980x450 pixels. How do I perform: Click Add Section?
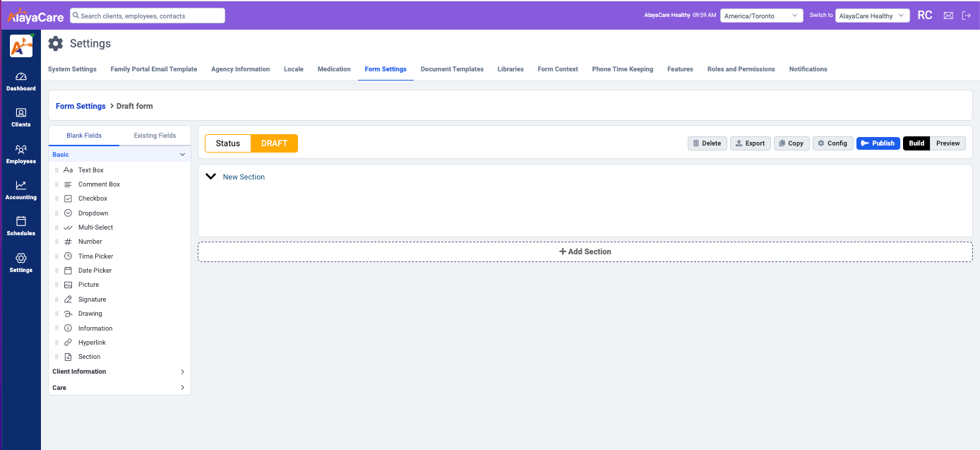(x=585, y=251)
